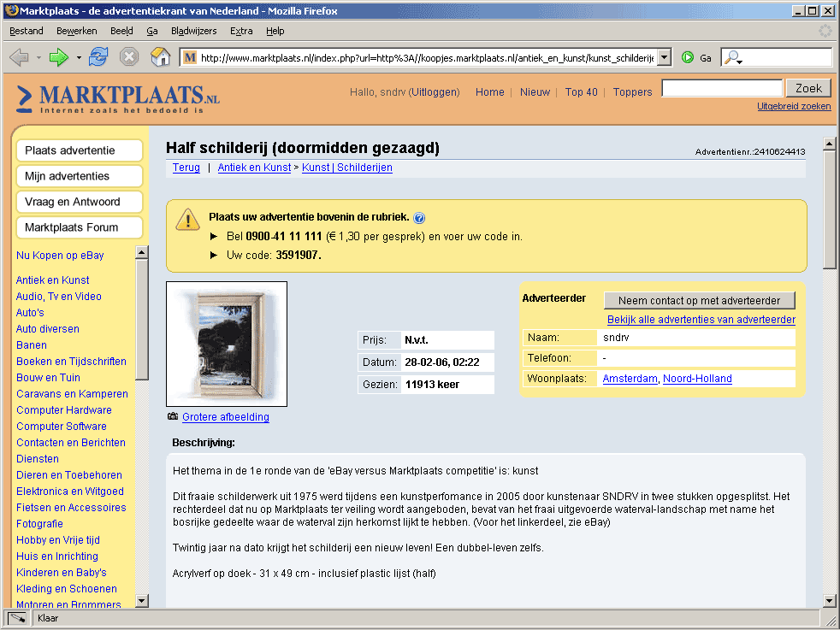Click the yellow warning triangle icon

[187, 219]
